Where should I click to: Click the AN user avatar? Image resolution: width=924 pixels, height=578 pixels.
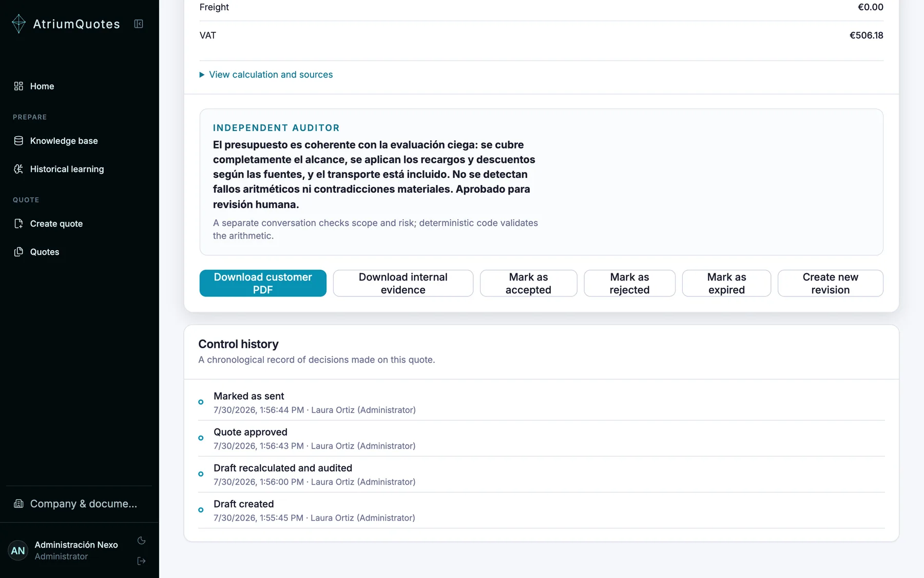pos(18,551)
